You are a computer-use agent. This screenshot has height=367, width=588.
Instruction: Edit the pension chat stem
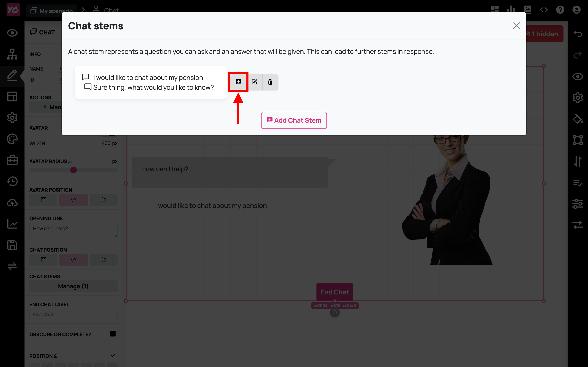click(x=254, y=82)
